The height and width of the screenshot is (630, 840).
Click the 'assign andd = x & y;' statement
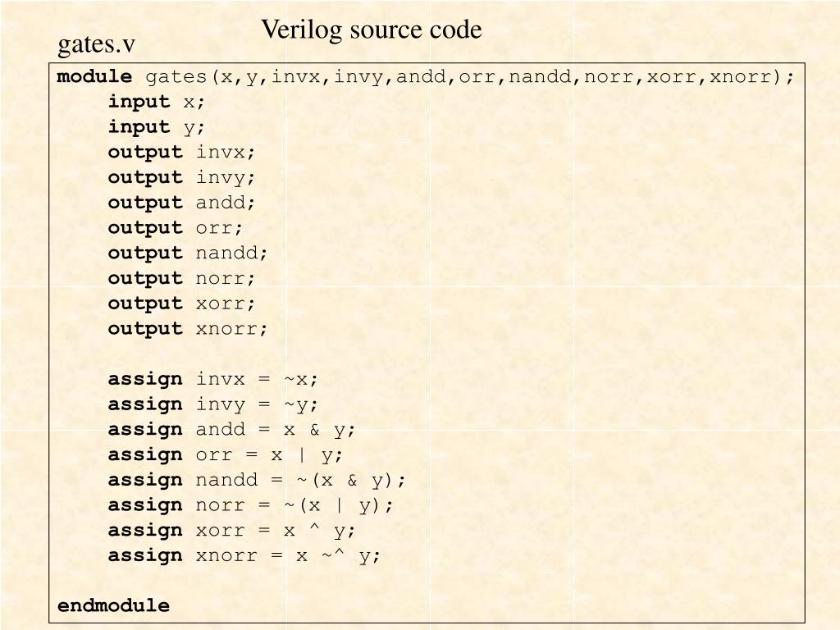[x=231, y=430]
